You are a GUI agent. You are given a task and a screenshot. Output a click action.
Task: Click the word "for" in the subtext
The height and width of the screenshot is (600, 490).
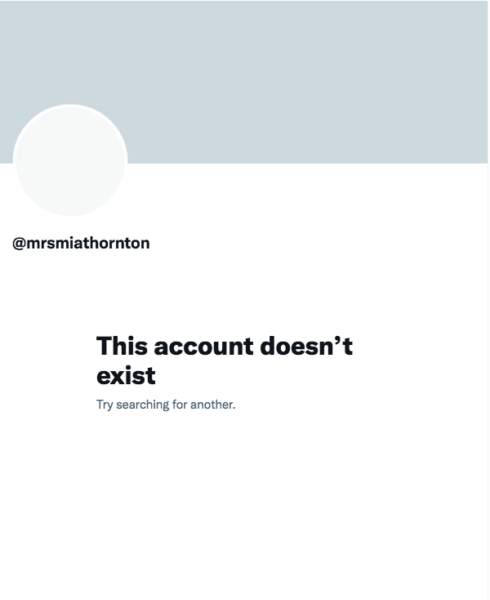tap(179, 404)
